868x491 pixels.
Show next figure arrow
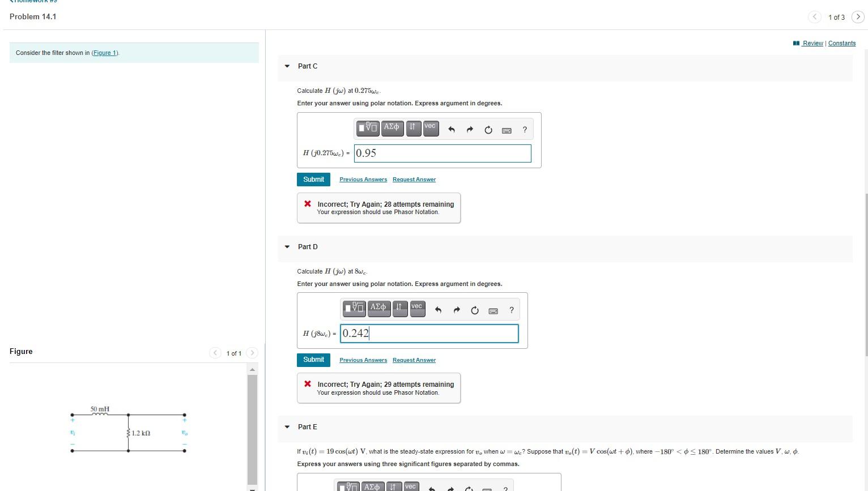(252, 353)
